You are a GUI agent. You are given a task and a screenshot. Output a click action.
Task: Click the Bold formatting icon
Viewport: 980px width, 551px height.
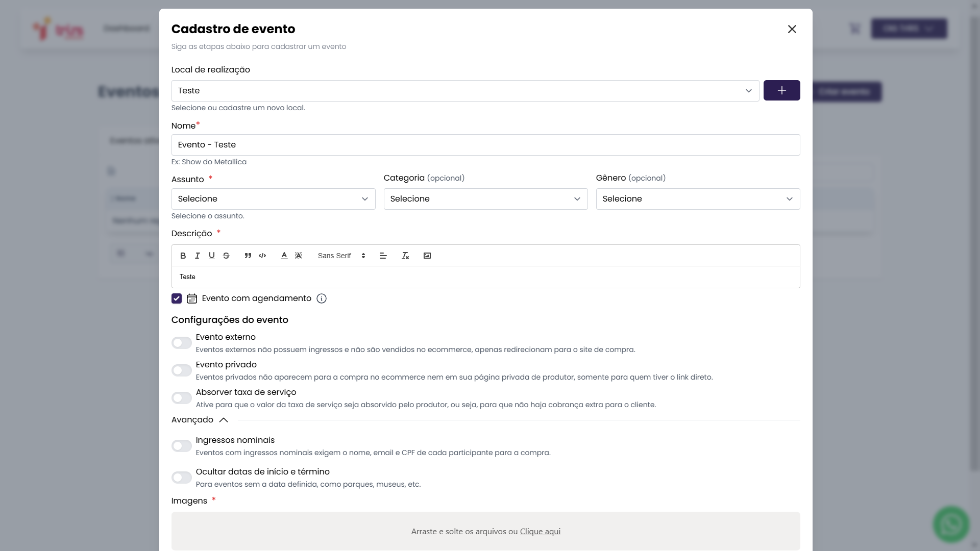[183, 256]
